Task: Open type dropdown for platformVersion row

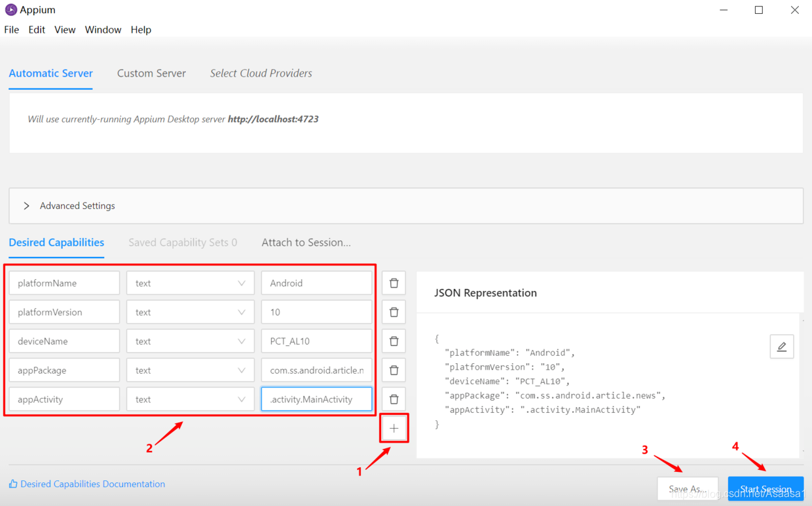Action: (x=190, y=312)
